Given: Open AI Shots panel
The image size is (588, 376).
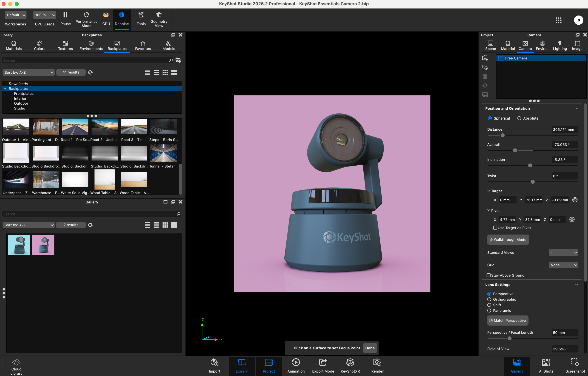Looking at the screenshot, I should [x=546, y=366].
